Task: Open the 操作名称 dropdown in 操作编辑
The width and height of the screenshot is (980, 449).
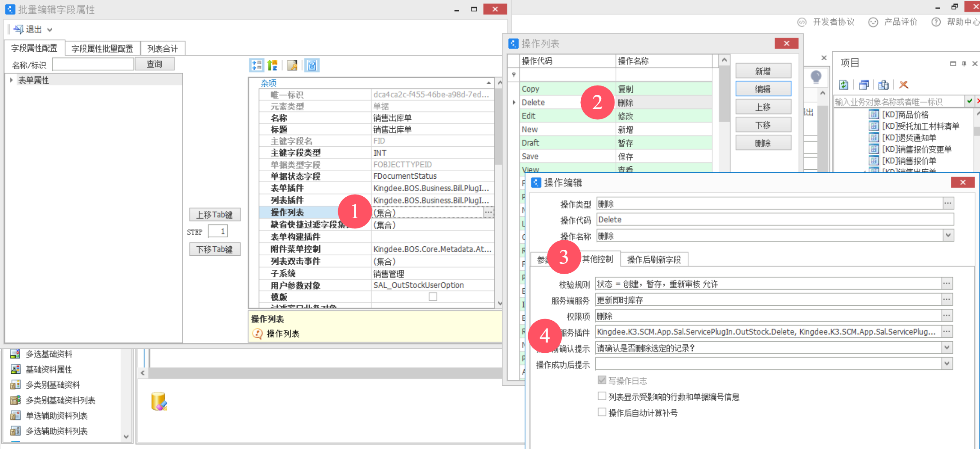Action: [948, 236]
